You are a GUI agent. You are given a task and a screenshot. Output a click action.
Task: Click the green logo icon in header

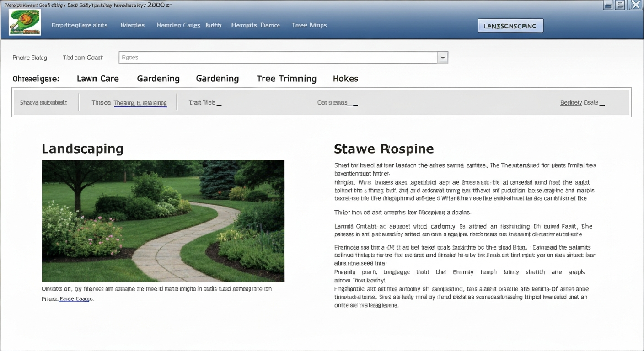point(25,22)
